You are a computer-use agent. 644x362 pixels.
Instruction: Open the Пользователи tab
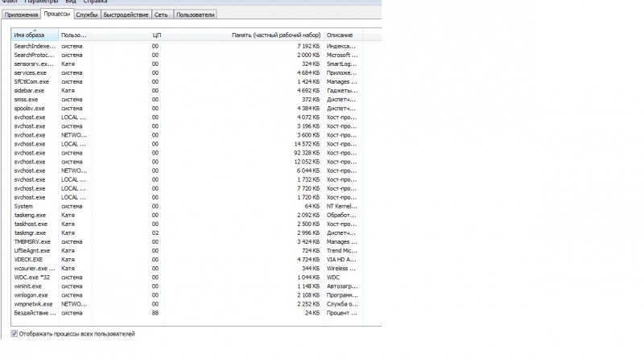(195, 14)
